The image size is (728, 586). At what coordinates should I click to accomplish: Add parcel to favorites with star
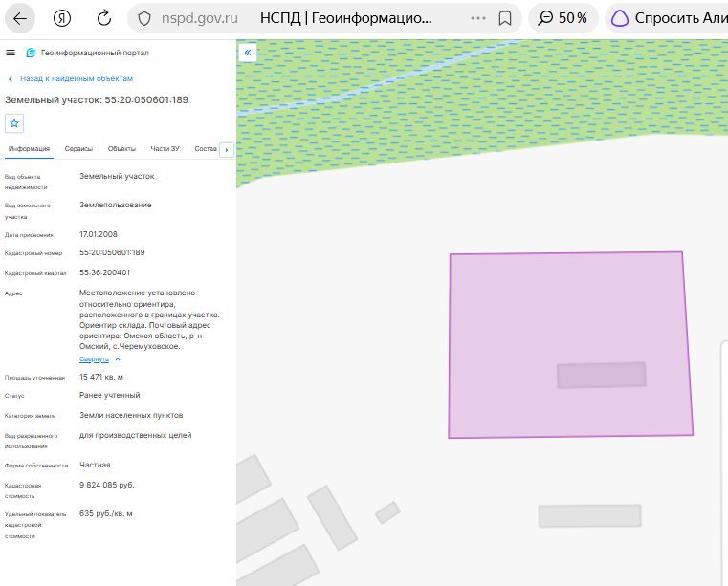click(14, 123)
